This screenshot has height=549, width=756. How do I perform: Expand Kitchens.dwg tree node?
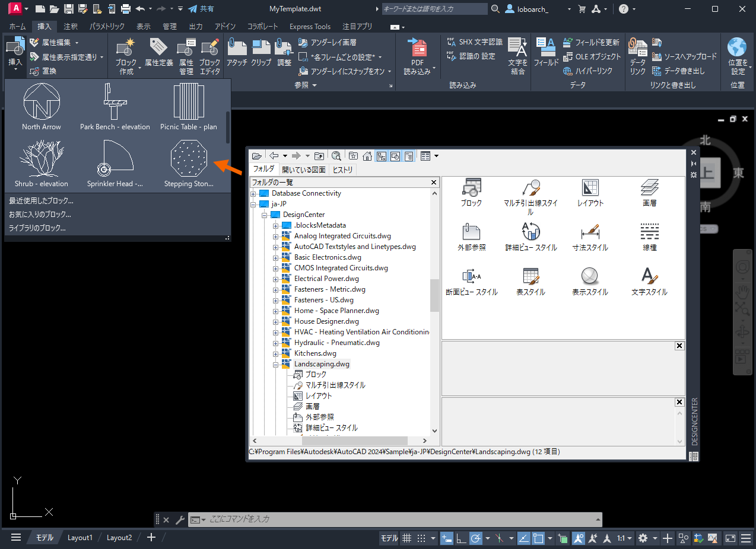(x=276, y=353)
